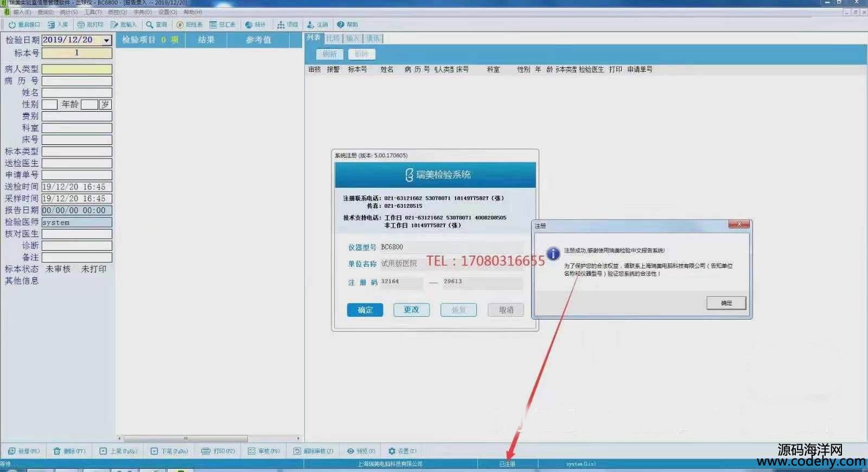Click the 查询 search magnifier icon
The image size is (868, 472).
[150, 25]
